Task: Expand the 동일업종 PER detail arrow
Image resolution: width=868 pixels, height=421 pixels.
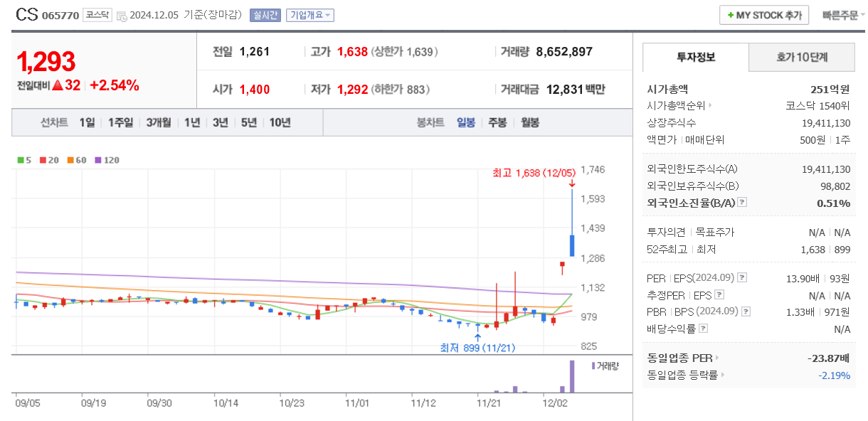Action: 717,358
